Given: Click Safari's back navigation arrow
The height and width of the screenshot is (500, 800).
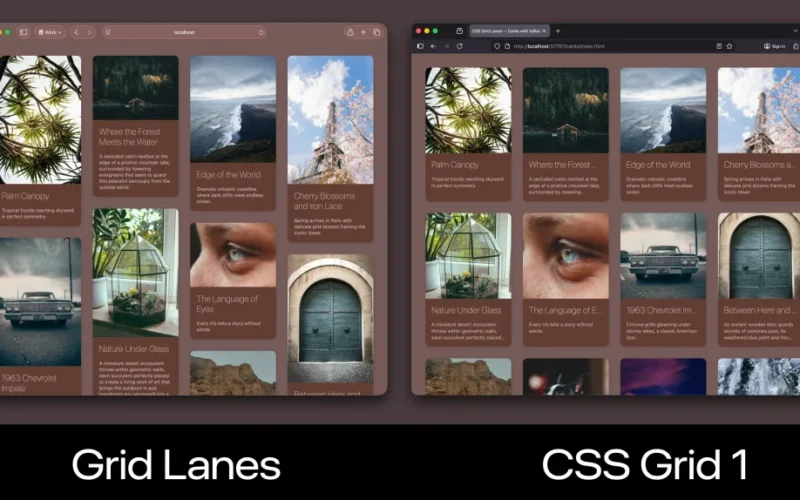Looking at the screenshot, I should coord(77,32).
